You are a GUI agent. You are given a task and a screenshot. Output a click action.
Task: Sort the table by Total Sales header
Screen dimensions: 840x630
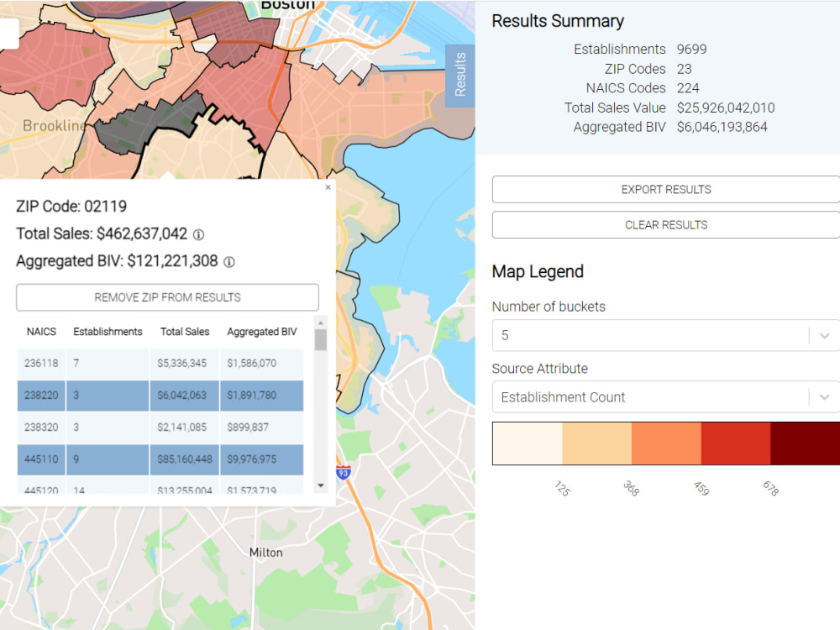click(x=185, y=332)
